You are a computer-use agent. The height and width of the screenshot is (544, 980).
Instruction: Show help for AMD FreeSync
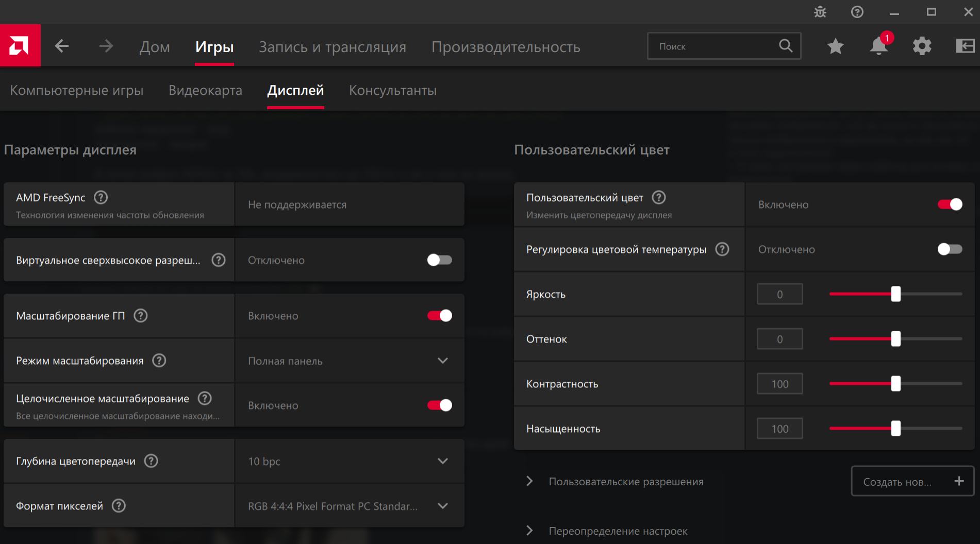(101, 197)
